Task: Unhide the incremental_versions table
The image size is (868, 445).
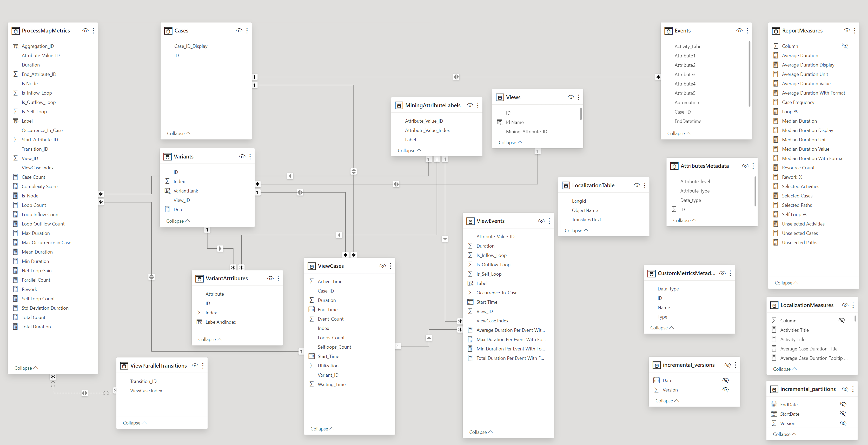Action: (727, 365)
